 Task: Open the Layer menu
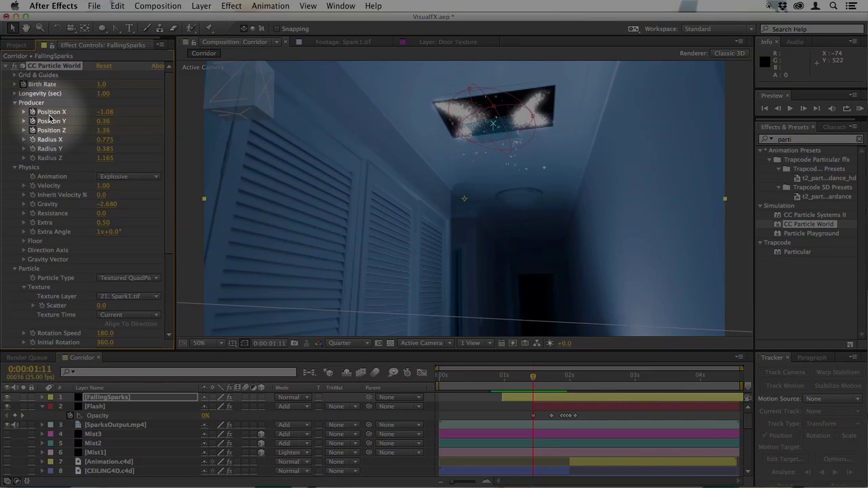[201, 6]
